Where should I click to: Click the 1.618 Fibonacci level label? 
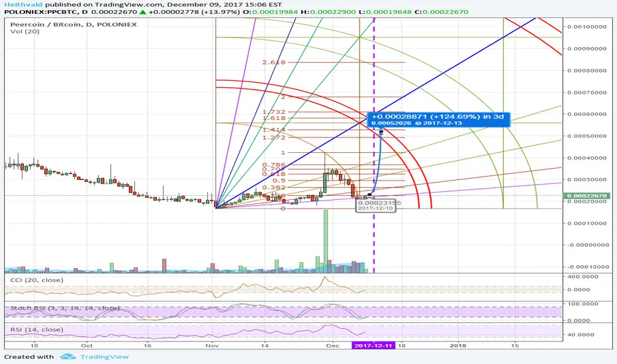(x=274, y=118)
